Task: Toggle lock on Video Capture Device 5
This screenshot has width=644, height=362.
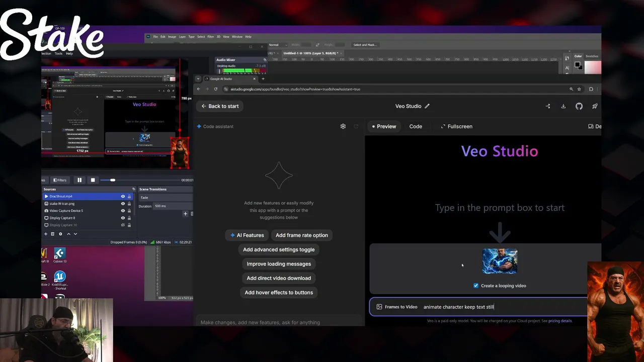Action: coord(129,211)
